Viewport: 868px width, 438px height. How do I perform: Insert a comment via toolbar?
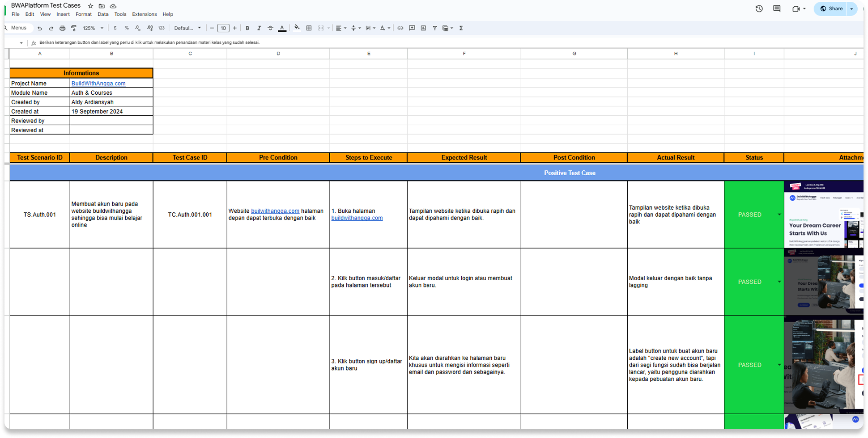[x=412, y=28]
